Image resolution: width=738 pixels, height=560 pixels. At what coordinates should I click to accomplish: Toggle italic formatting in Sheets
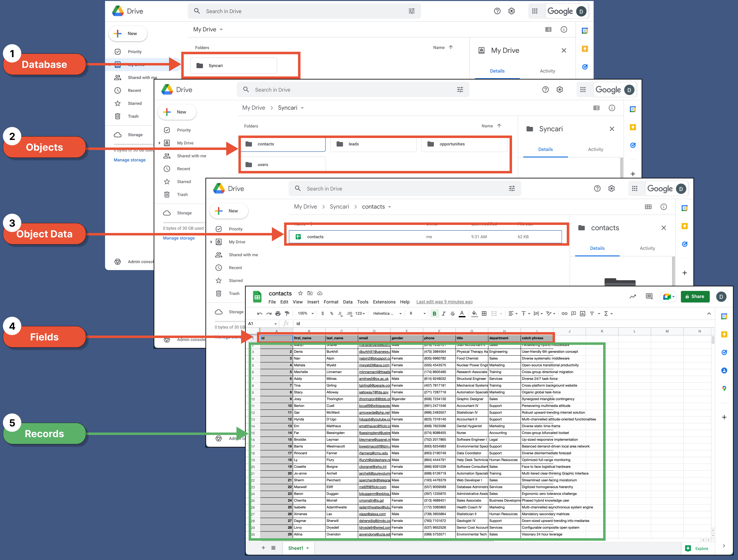point(443,314)
